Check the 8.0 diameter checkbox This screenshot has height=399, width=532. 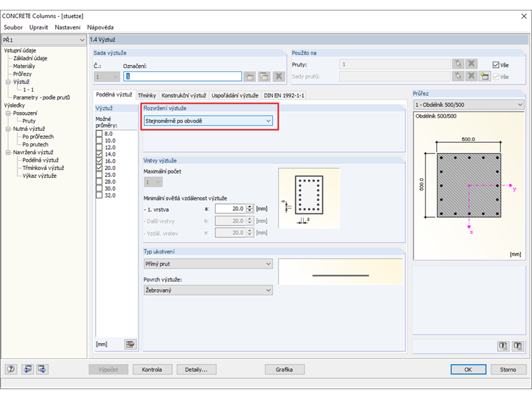tap(99, 134)
